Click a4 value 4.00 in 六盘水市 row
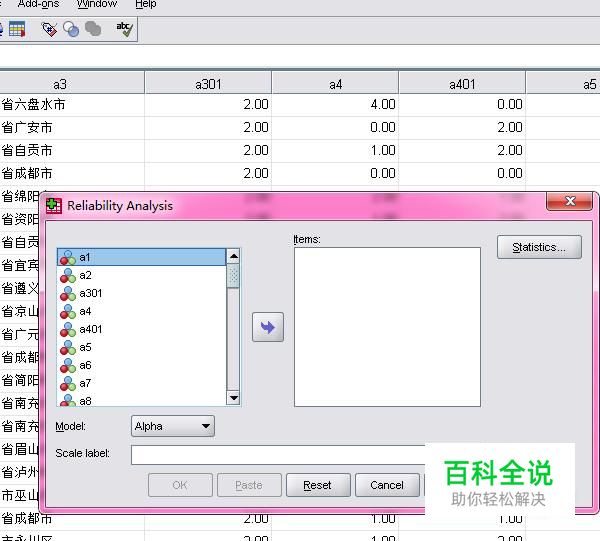The image size is (600, 541). 335,104
